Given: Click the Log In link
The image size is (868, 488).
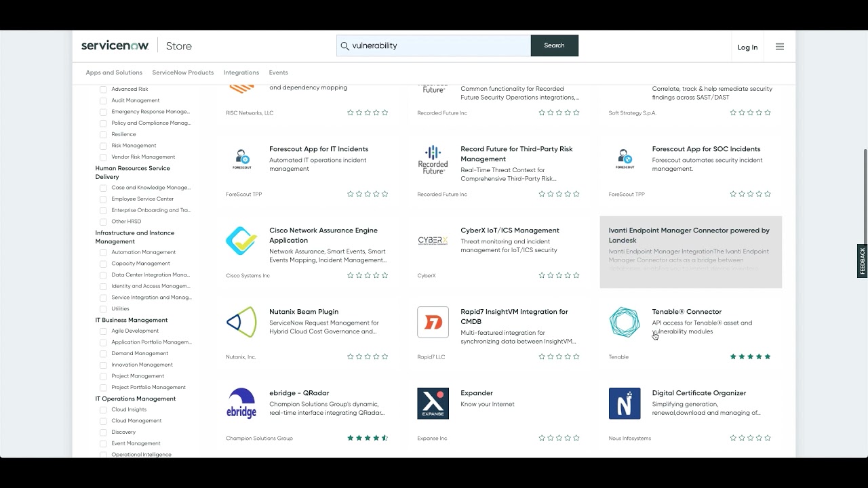Looking at the screenshot, I should 747,47.
